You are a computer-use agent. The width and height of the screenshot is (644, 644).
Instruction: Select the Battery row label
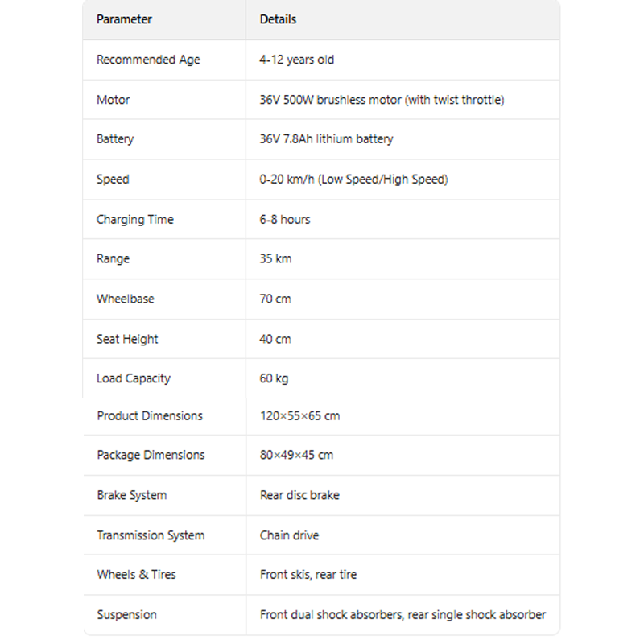[115, 139]
